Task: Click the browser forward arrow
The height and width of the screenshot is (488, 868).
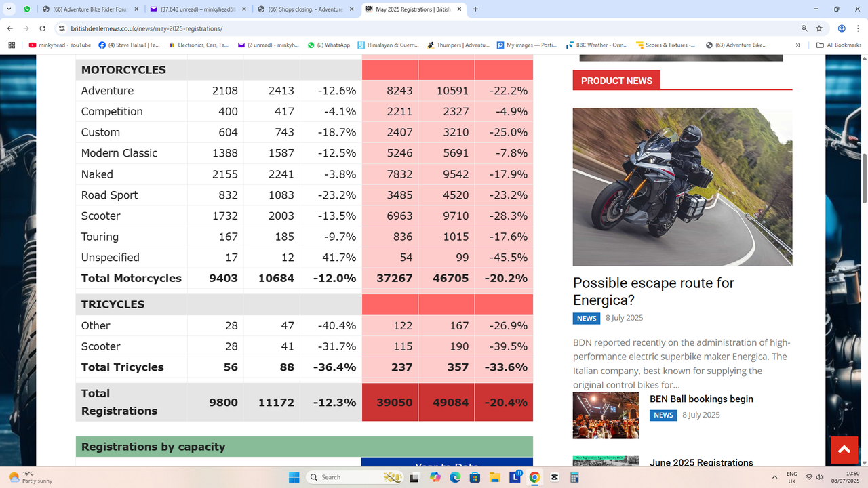Action: point(26,28)
